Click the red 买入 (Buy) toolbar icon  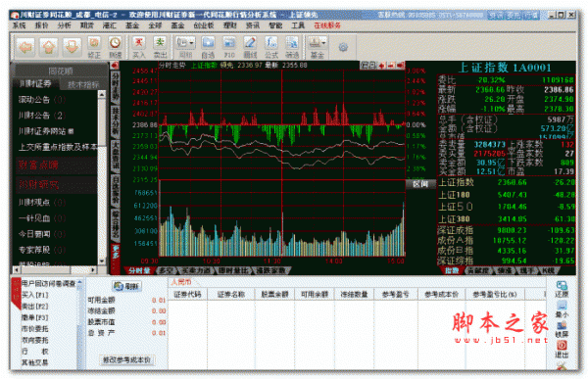point(139,46)
